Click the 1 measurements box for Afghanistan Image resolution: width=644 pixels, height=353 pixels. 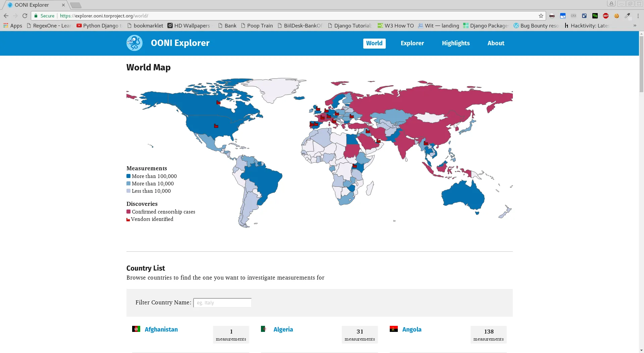click(231, 335)
